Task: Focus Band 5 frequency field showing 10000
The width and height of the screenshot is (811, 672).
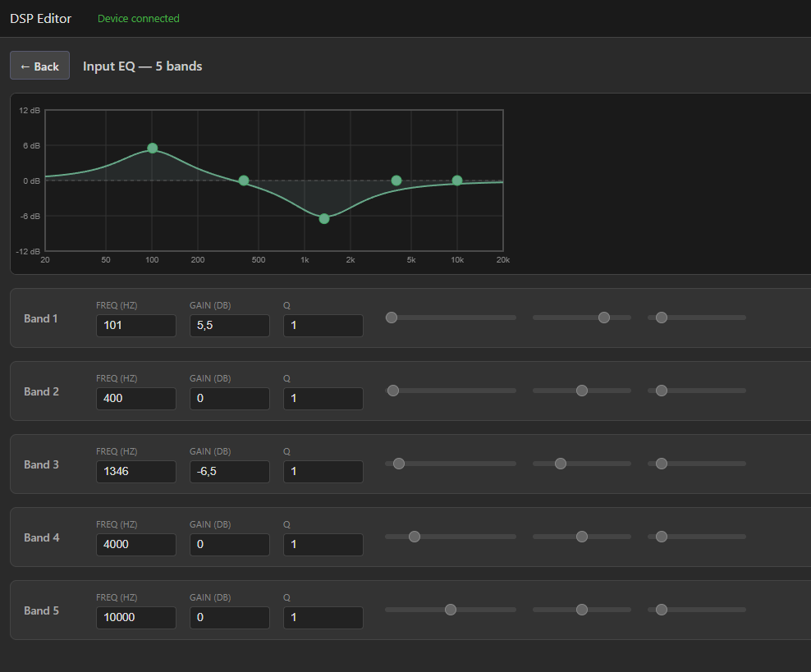Action: point(136,618)
